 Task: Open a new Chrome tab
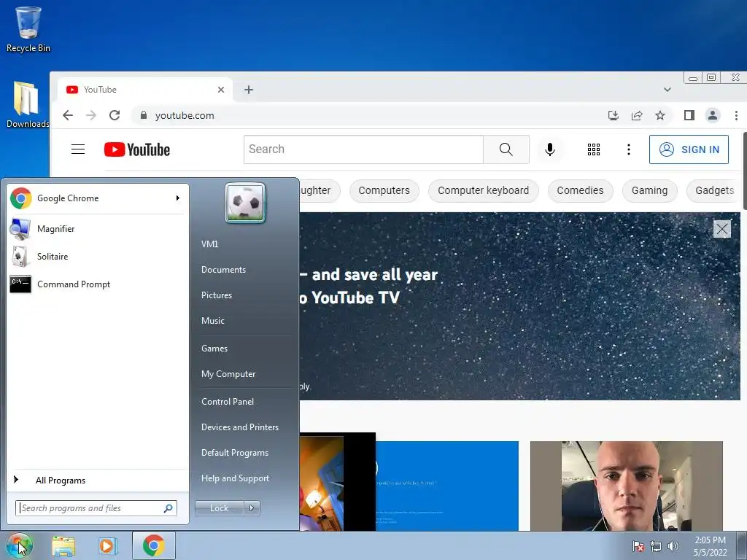tap(248, 90)
